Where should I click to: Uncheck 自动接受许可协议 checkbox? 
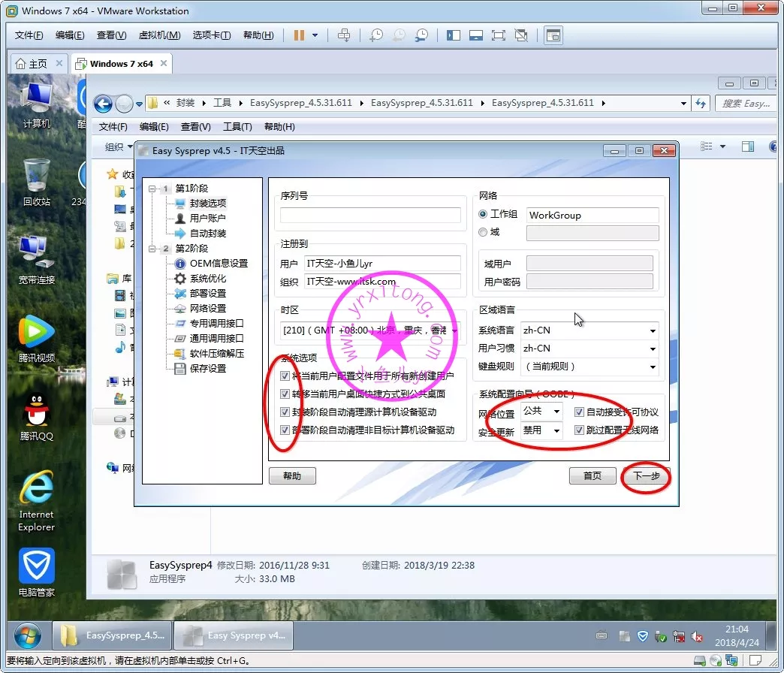coord(579,412)
